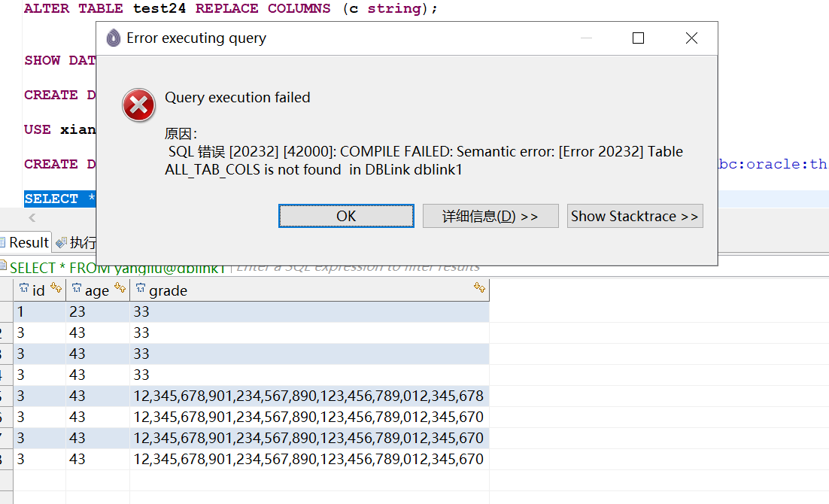The height and width of the screenshot is (504, 829).
Task: Click the id column sort icon
Action: 56,289
